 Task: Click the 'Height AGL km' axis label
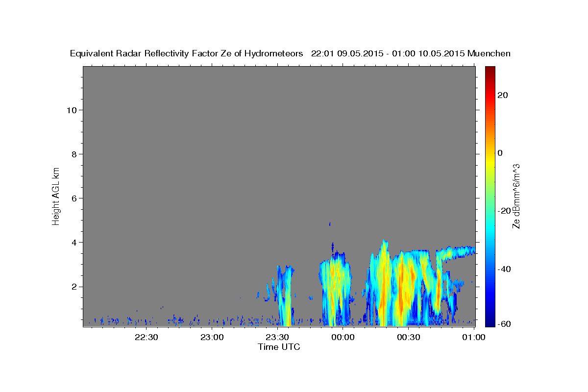click(x=56, y=196)
